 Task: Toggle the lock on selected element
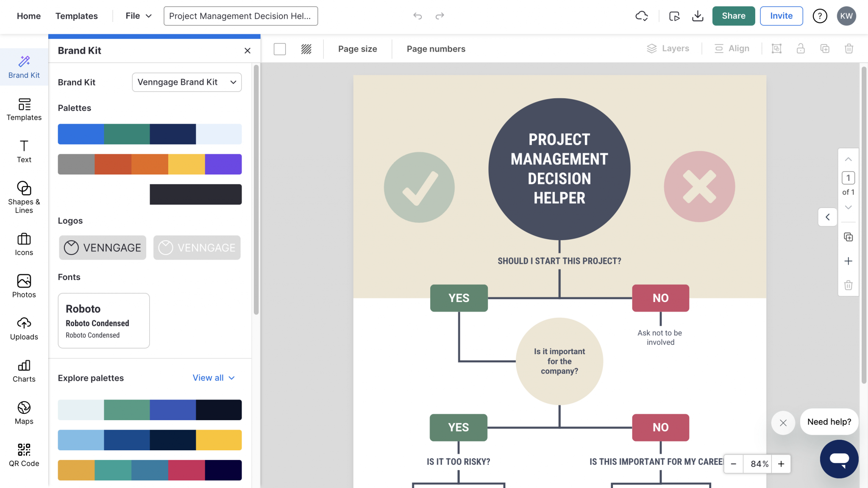(x=801, y=49)
